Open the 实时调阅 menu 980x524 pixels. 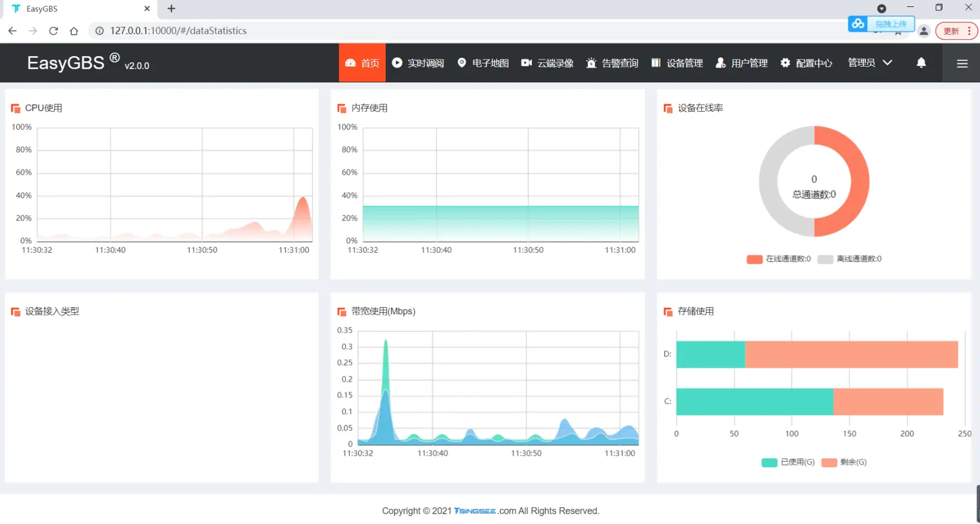(x=418, y=63)
